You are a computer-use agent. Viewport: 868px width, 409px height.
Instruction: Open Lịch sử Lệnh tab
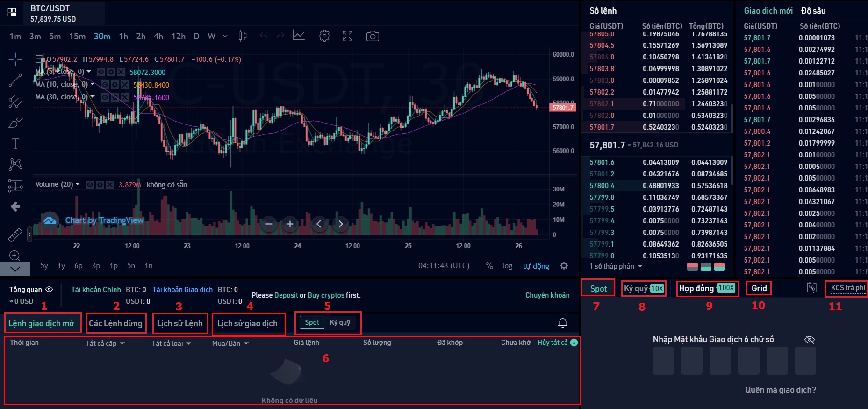(x=179, y=323)
